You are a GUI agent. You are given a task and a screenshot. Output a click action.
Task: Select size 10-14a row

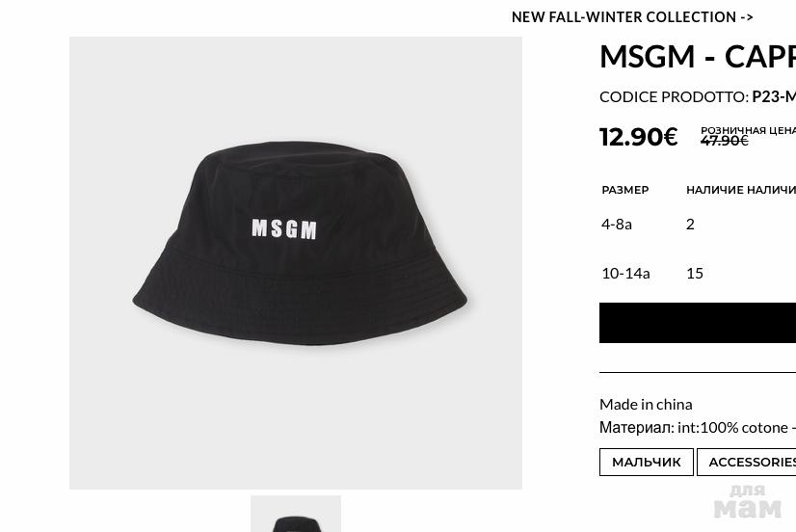click(x=625, y=273)
